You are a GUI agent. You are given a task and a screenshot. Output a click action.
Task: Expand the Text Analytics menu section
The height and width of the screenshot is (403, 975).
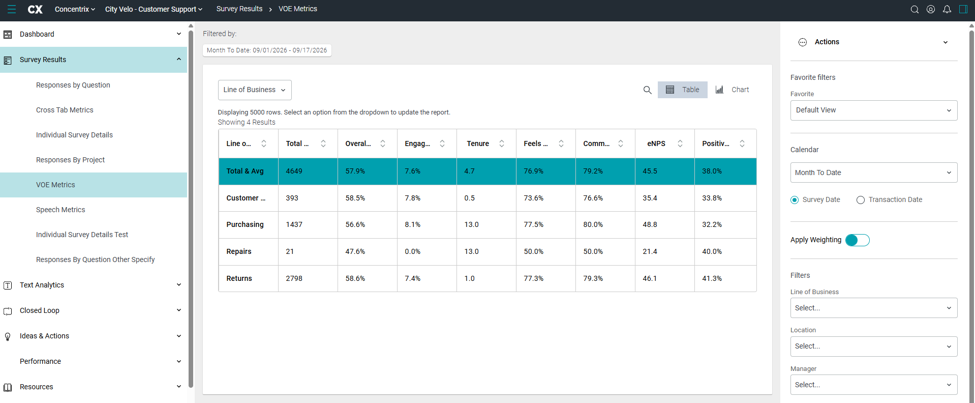pyautogui.click(x=179, y=285)
